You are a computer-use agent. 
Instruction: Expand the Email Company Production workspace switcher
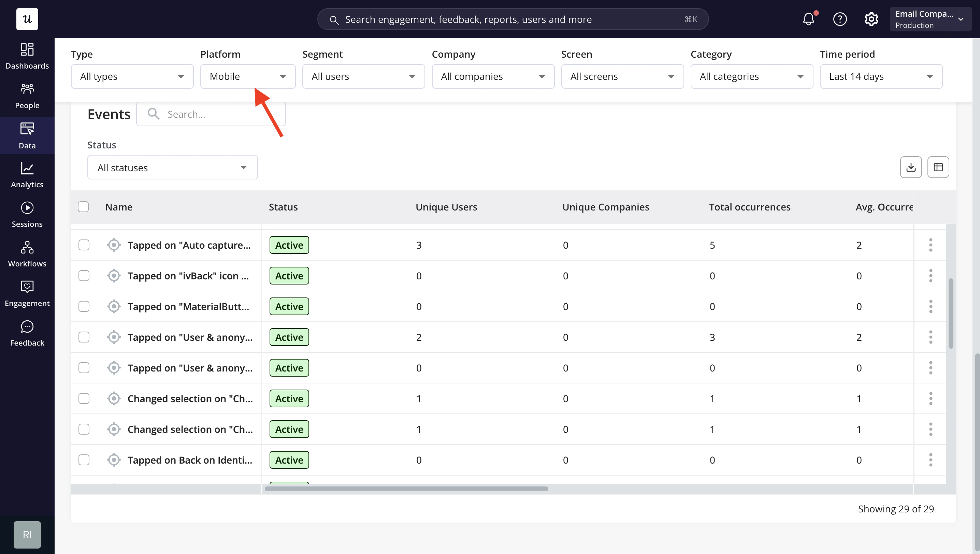(930, 19)
